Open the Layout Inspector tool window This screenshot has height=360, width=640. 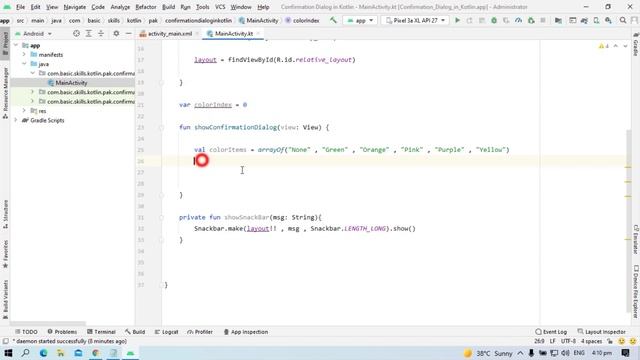[x=602, y=332]
